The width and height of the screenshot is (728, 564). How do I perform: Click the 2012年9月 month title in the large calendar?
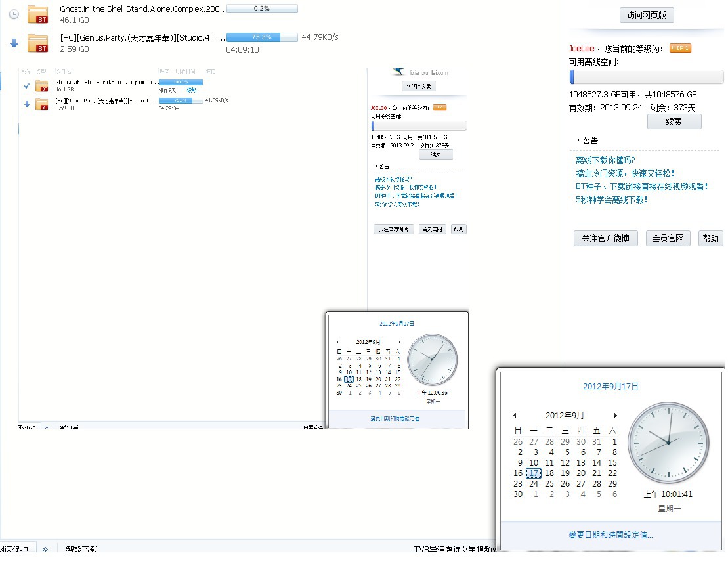[x=565, y=415]
